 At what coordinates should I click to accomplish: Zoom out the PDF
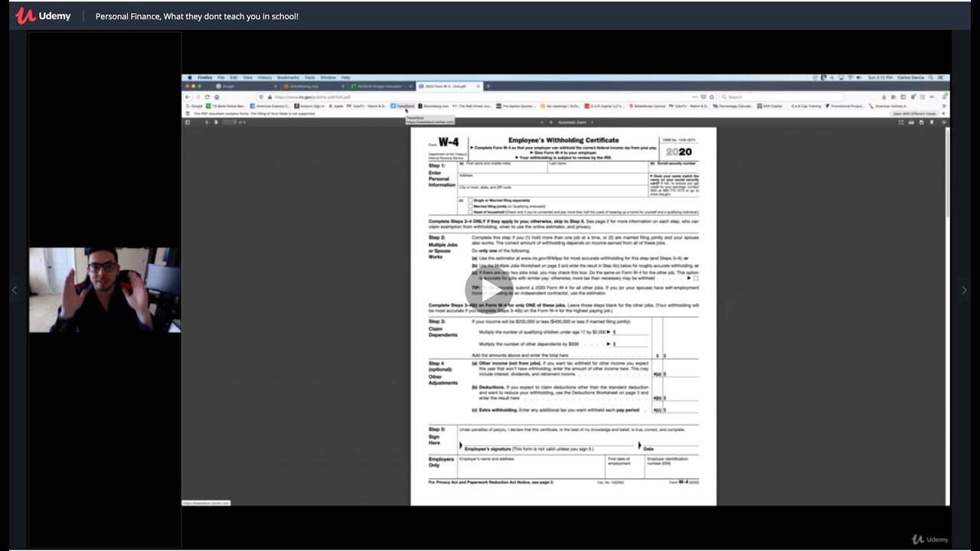tap(541, 122)
